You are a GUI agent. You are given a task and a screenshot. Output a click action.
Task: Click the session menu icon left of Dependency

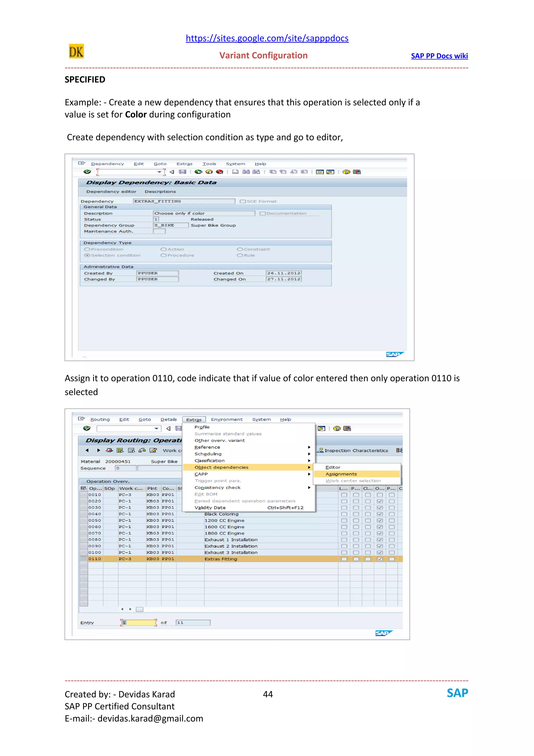[x=82, y=163]
